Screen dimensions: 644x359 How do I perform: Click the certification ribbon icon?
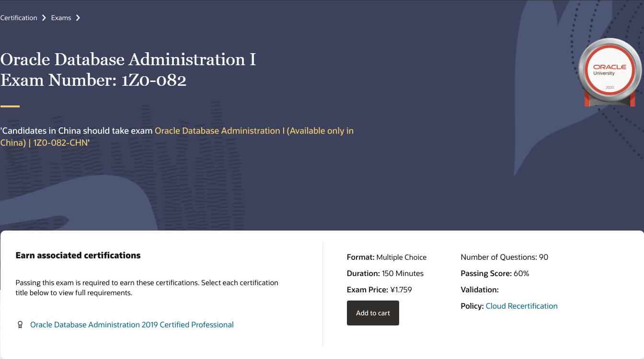[20, 324]
